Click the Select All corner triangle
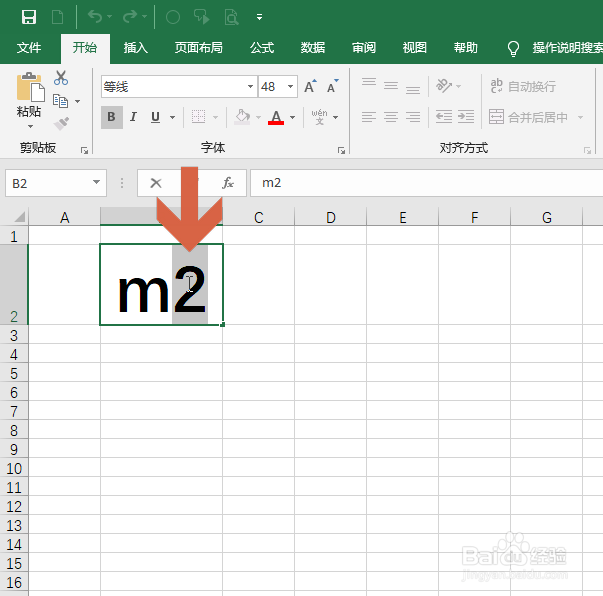603x596 pixels. click(x=19, y=217)
